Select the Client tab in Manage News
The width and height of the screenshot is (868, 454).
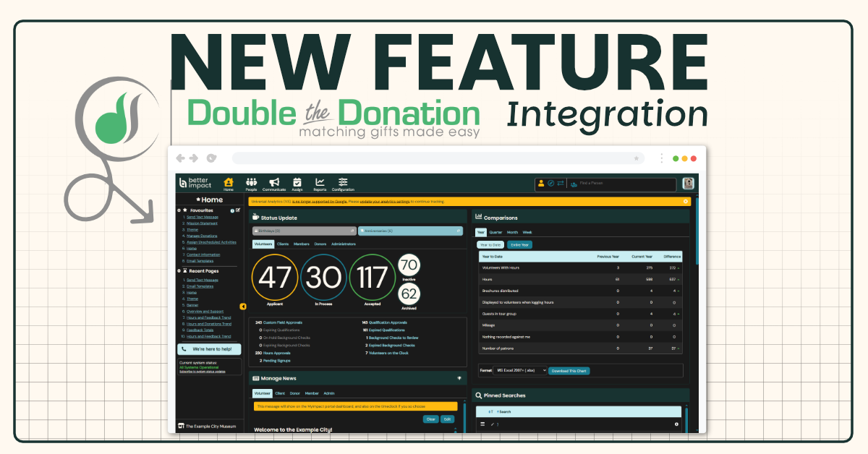tap(280, 393)
